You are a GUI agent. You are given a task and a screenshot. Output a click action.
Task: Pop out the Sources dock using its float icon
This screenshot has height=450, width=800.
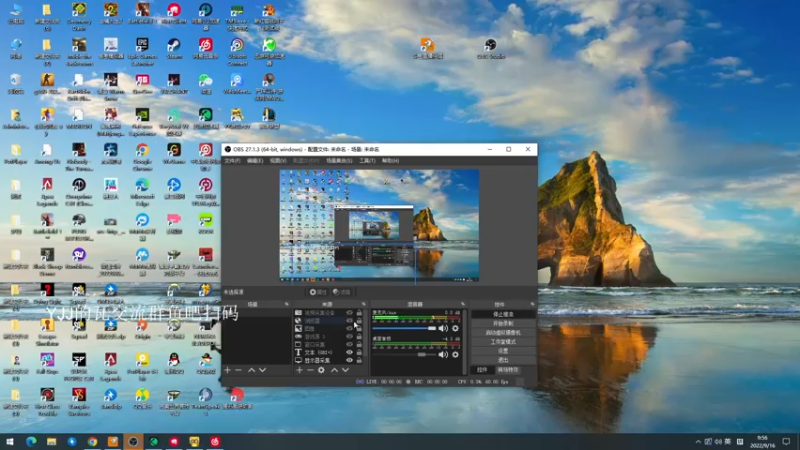coord(364,304)
